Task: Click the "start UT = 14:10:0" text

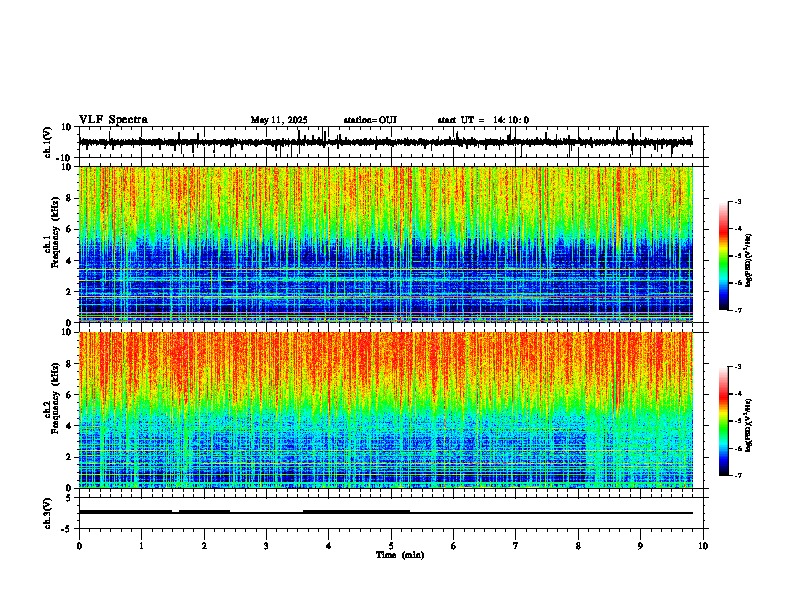Action: coord(483,120)
